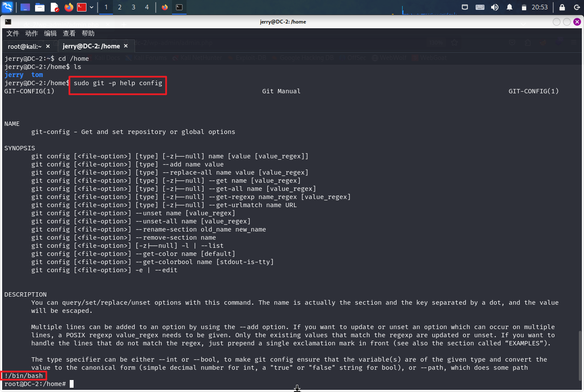The image size is (584, 392).
Task: Click the show desktop panel icon
Action: tap(25, 7)
